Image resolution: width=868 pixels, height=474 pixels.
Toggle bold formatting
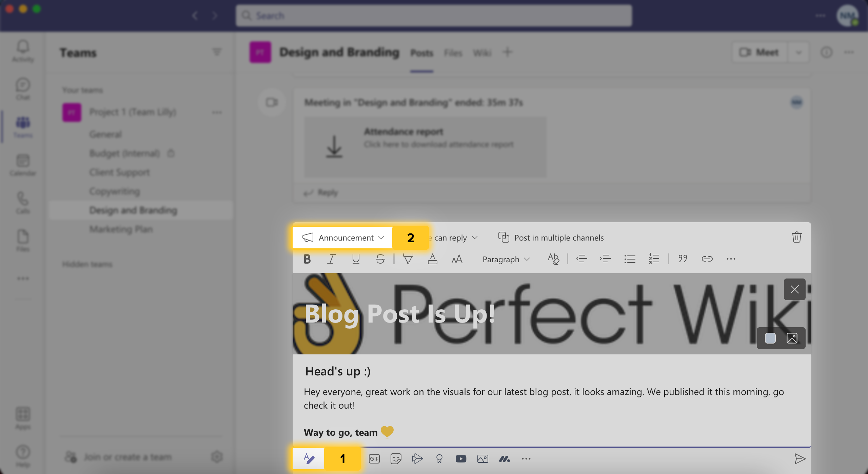click(x=307, y=259)
